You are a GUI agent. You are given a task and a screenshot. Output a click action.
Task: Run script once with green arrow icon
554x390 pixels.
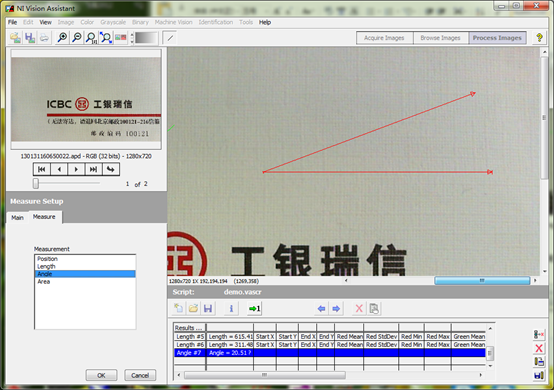[x=255, y=309]
